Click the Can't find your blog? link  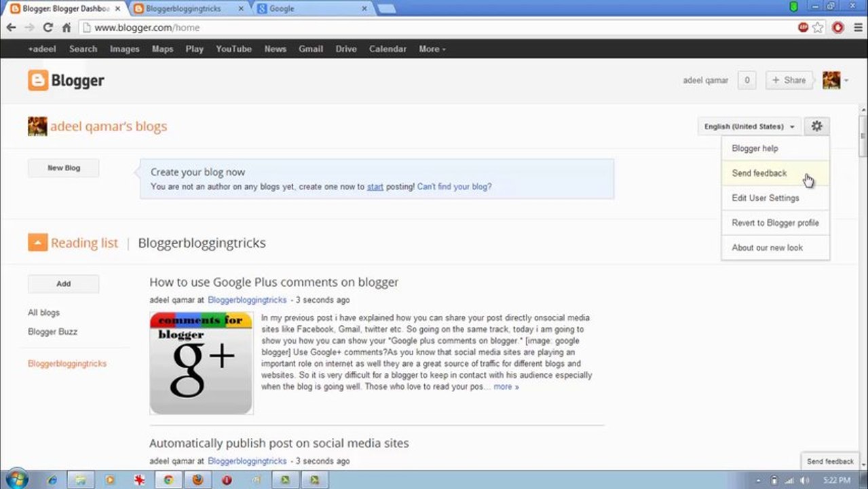tap(454, 186)
